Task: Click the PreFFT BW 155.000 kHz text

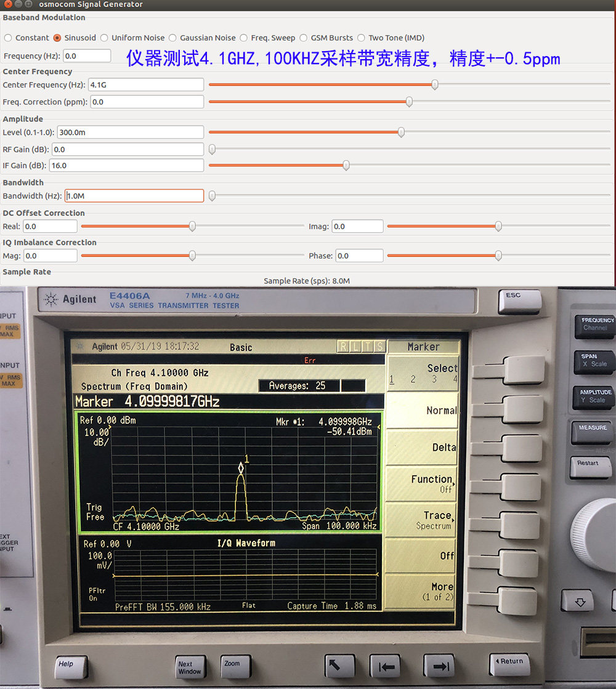Action: pyautogui.click(x=163, y=607)
